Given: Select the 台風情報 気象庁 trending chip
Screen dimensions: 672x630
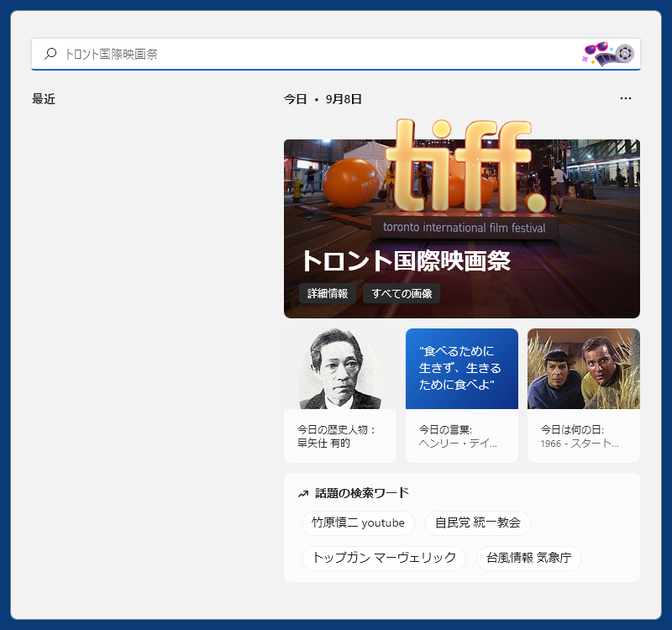Looking at the screenshot, I should click(528, 558).
